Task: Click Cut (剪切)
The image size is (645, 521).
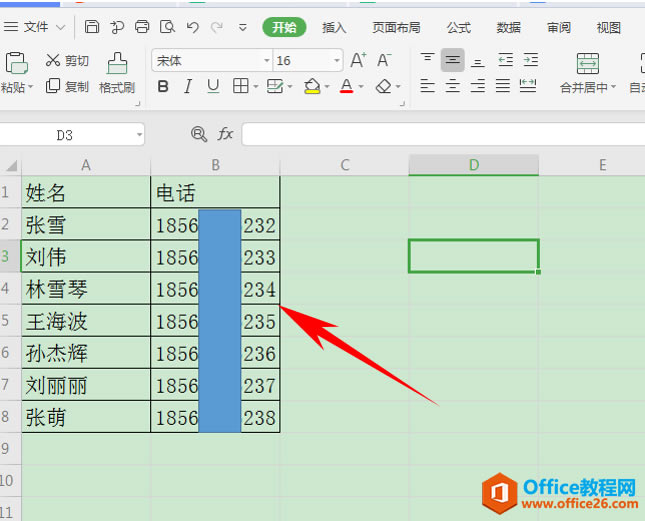Action: coord(67,60)
